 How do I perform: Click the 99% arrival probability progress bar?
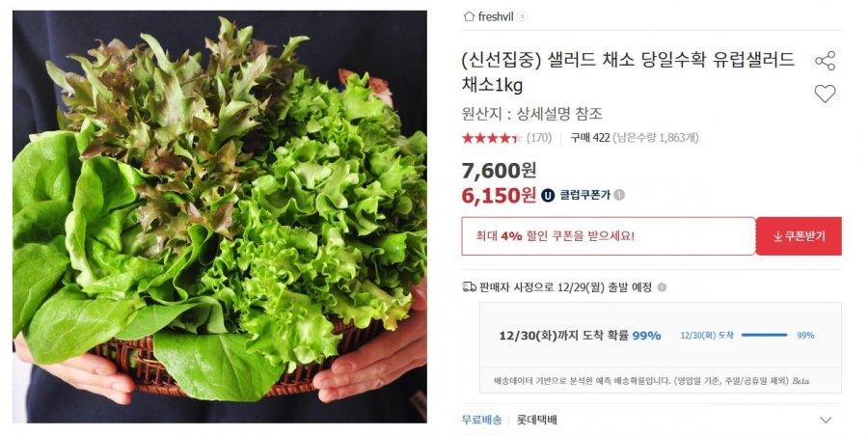pos(764,335)
